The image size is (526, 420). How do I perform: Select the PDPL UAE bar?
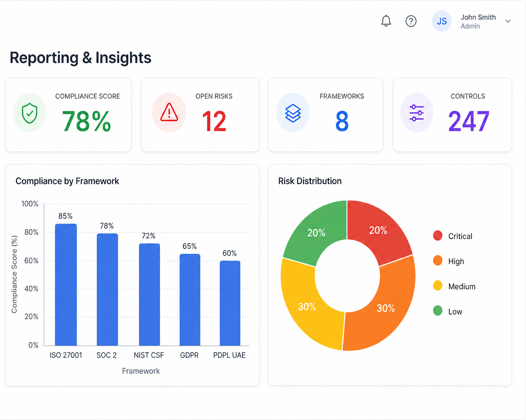230,303
